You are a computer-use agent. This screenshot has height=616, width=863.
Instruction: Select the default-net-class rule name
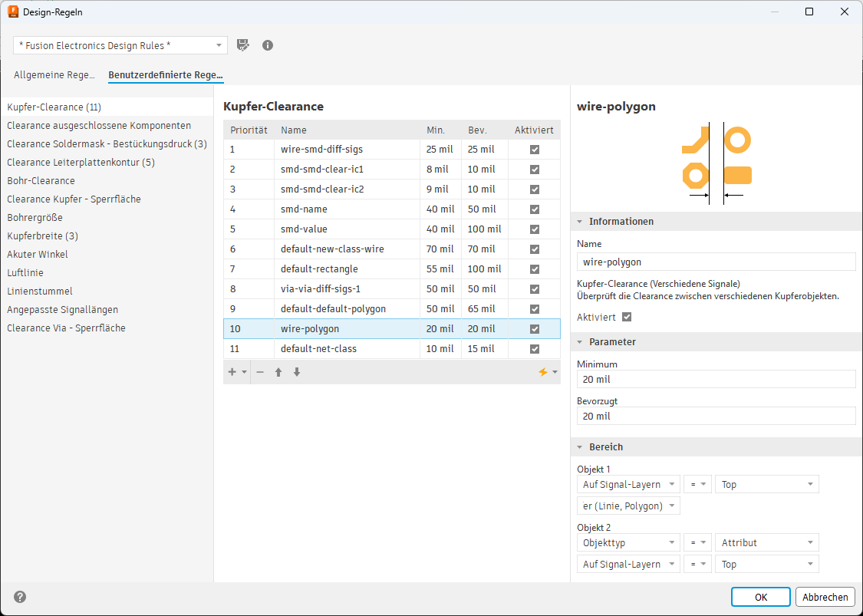coord(318,349)
